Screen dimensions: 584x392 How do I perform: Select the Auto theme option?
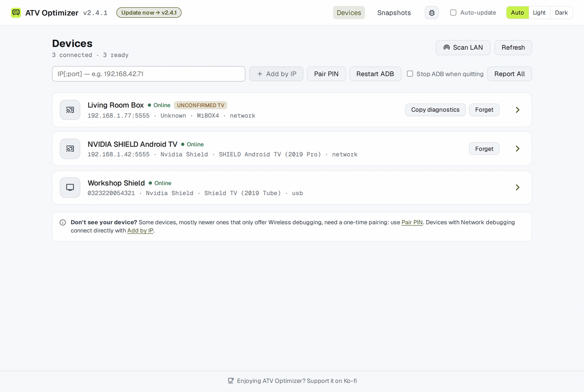point(517,13)
